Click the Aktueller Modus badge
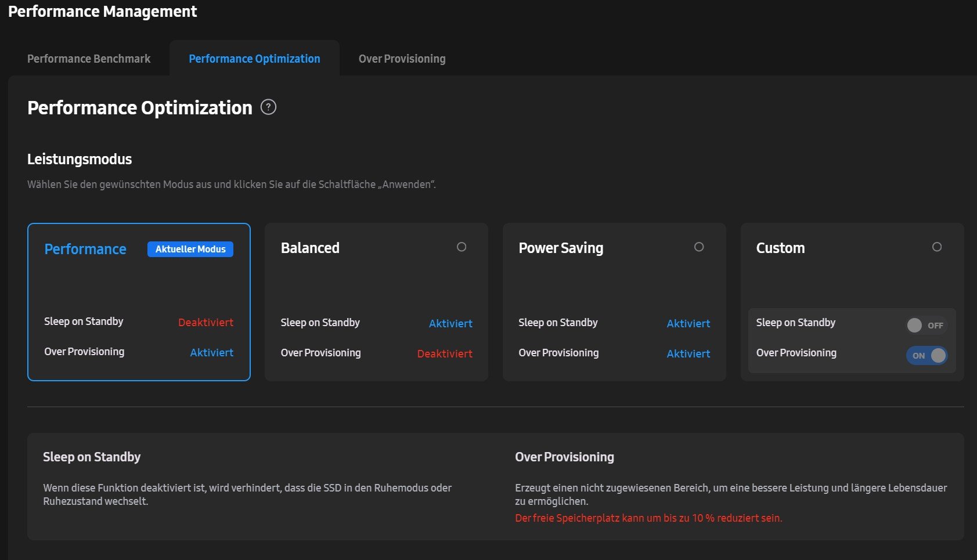Image resolution: width=977 pixels, height=560 pixels. pos(190,249)
